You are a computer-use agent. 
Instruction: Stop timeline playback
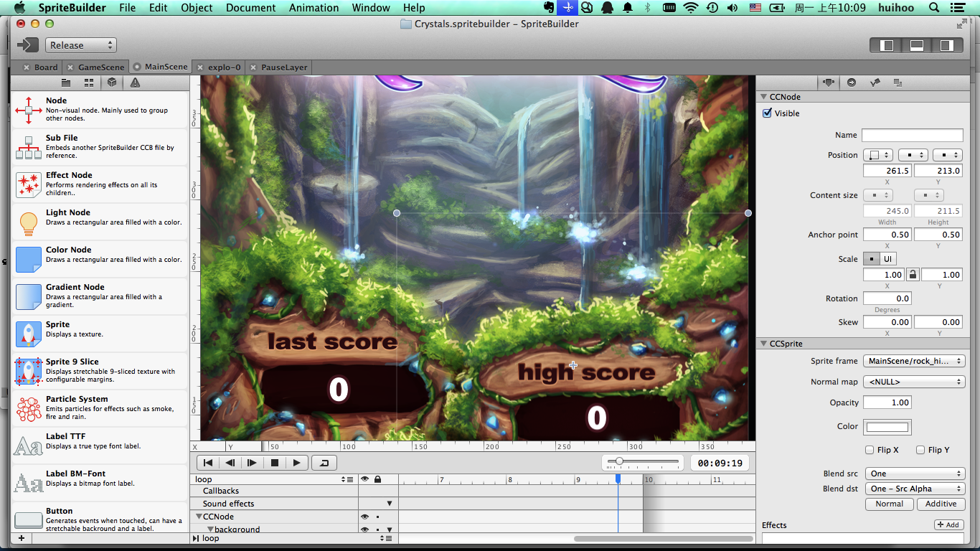tap(274, 463)
